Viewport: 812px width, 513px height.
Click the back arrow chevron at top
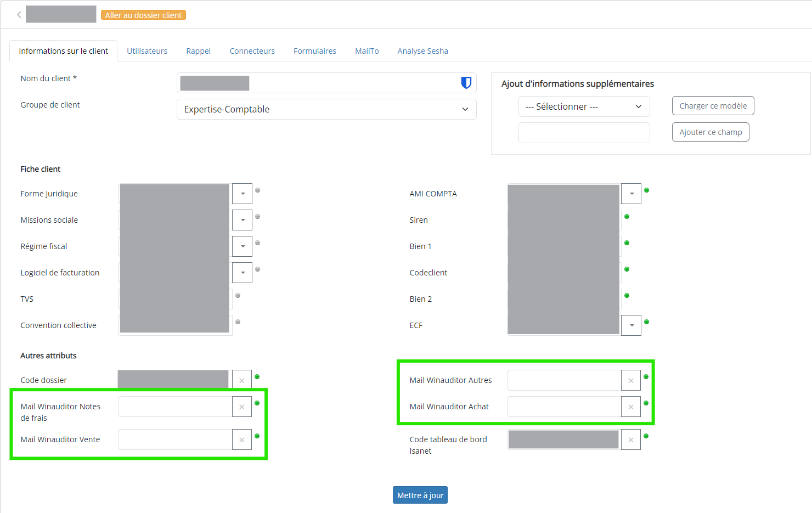tap(19, 15)
